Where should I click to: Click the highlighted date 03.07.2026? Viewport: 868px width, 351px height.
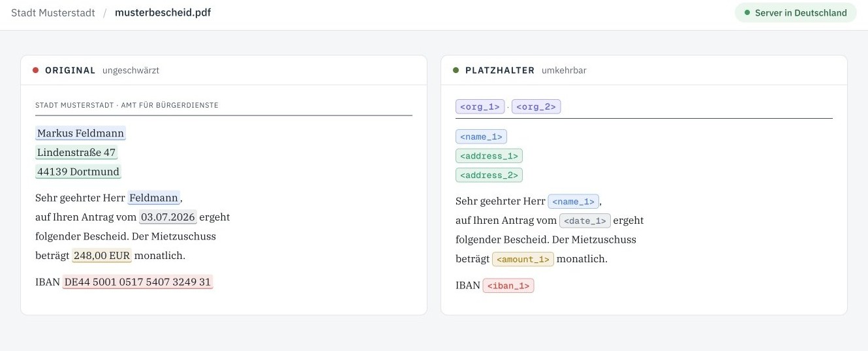[x=168, y=217]
